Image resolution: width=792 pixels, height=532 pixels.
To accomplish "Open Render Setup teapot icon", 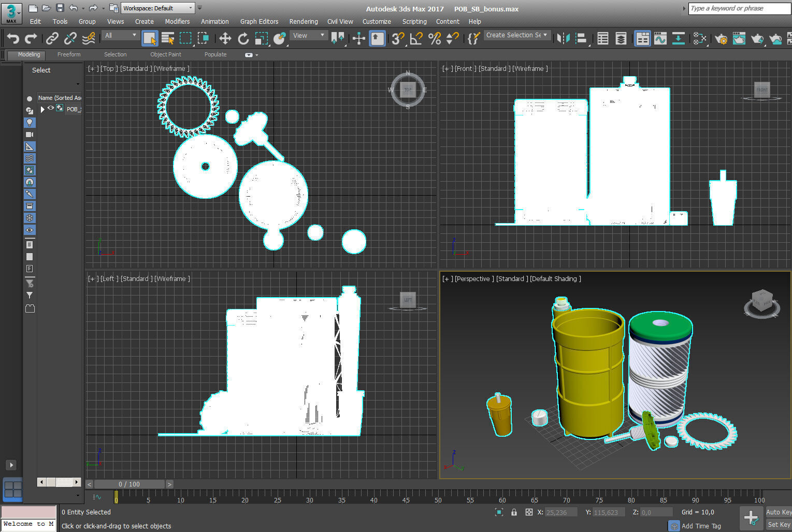I will 721,38.
